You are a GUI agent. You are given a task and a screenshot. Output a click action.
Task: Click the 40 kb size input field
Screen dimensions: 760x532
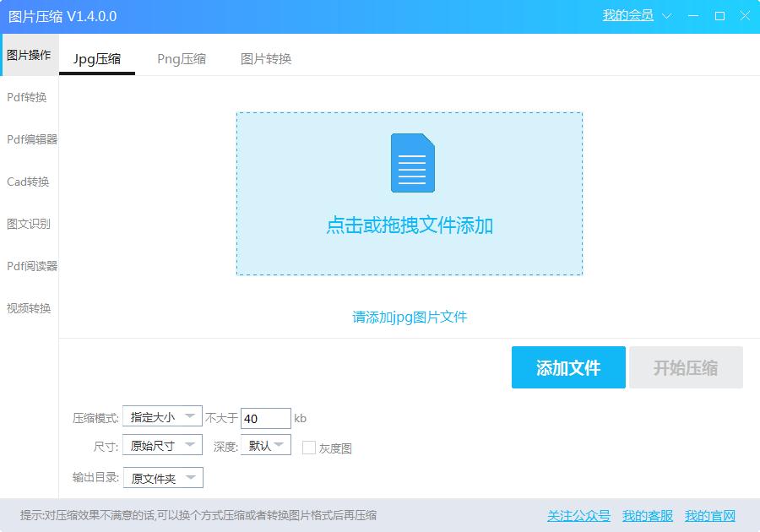click(265, 417)
